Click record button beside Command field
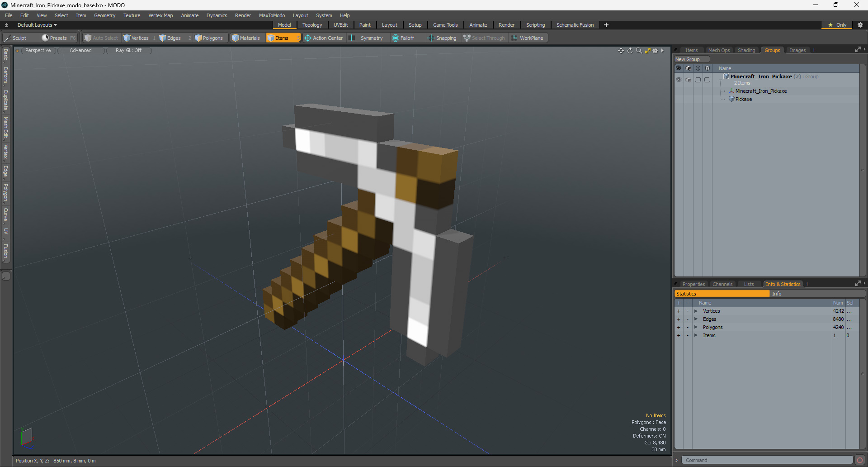Viewport: 868px width, 467px height. (x=860, y=460)
